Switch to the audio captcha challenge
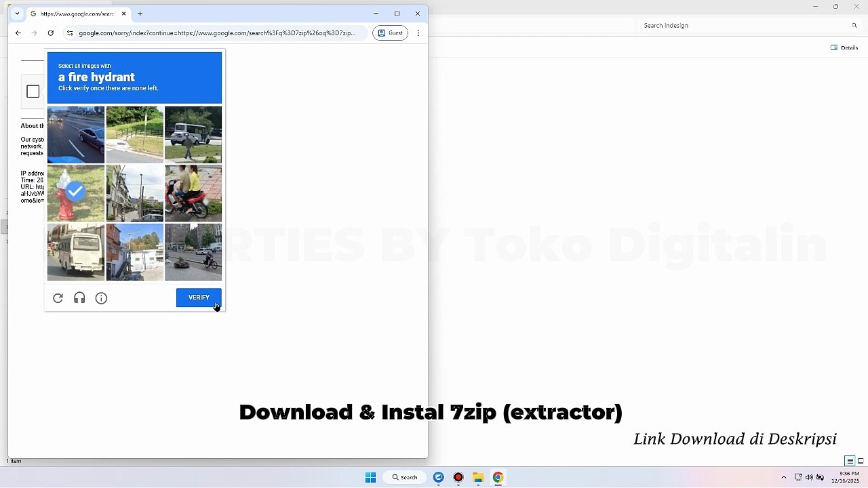 (x=80, y=298)
